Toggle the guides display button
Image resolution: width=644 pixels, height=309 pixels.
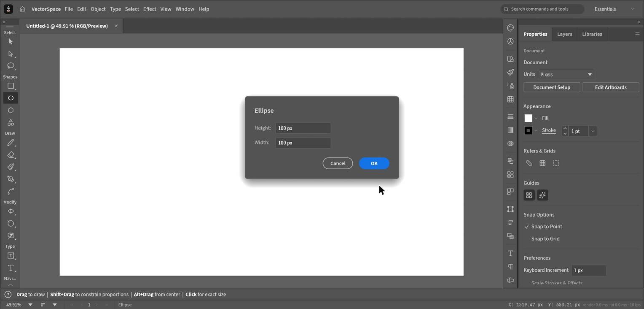pos(529,195)
